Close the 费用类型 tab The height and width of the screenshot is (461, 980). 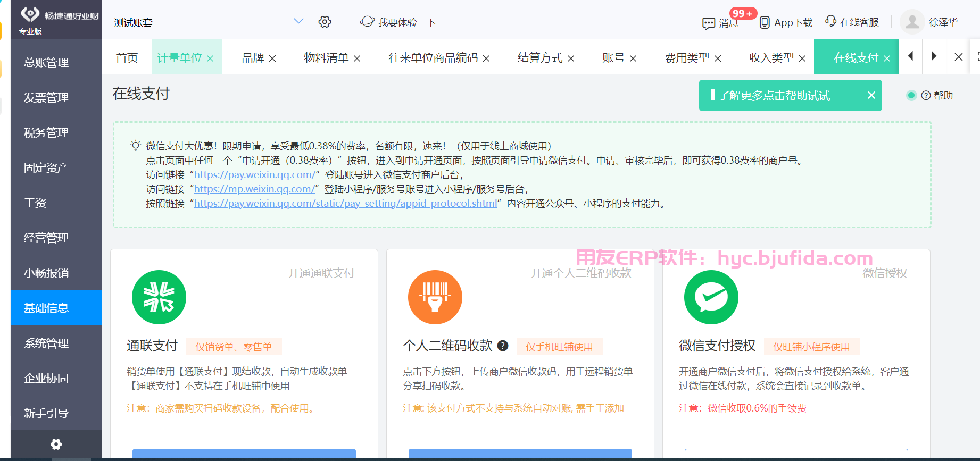click(x=718, y=58)
